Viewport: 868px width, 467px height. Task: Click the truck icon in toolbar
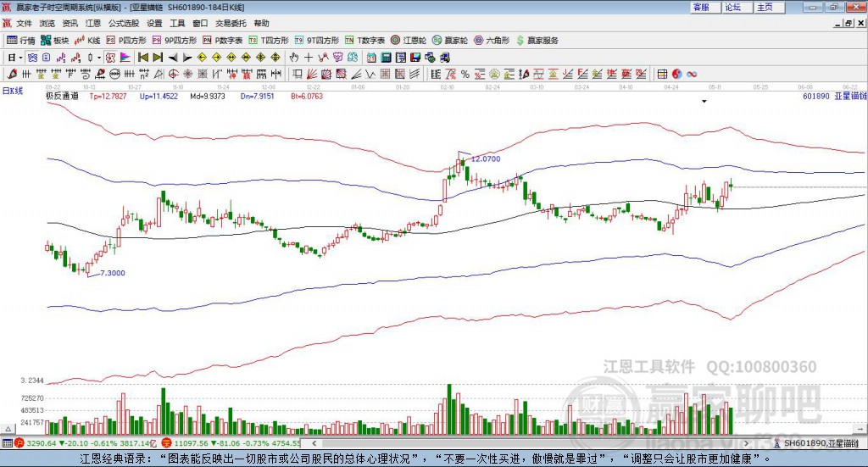(x=444, y=58)
